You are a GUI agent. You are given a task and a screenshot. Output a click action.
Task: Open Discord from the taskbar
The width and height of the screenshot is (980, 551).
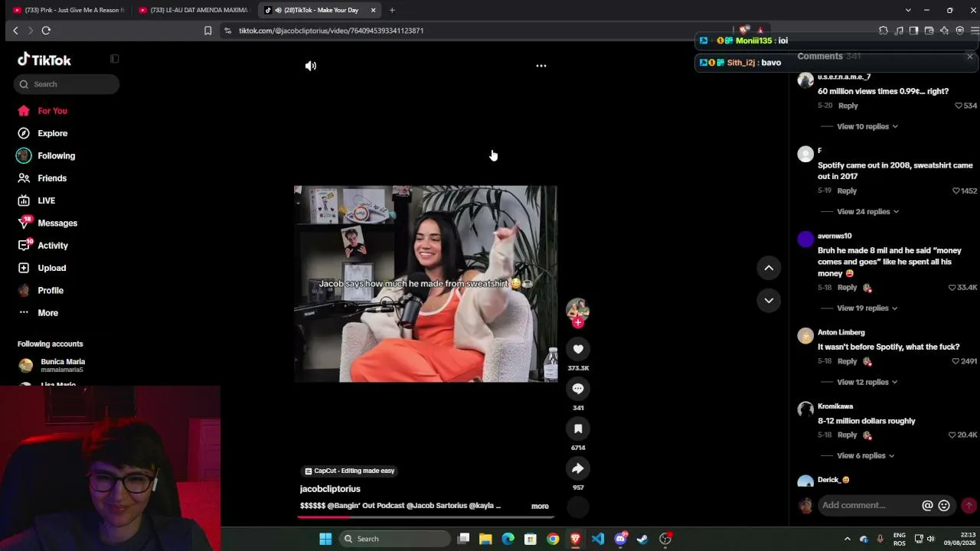pyautogui.click(x=620, y=539)
